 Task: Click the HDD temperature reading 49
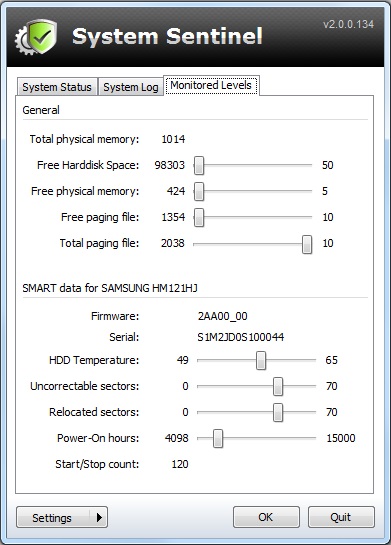(x=183, y=360)
